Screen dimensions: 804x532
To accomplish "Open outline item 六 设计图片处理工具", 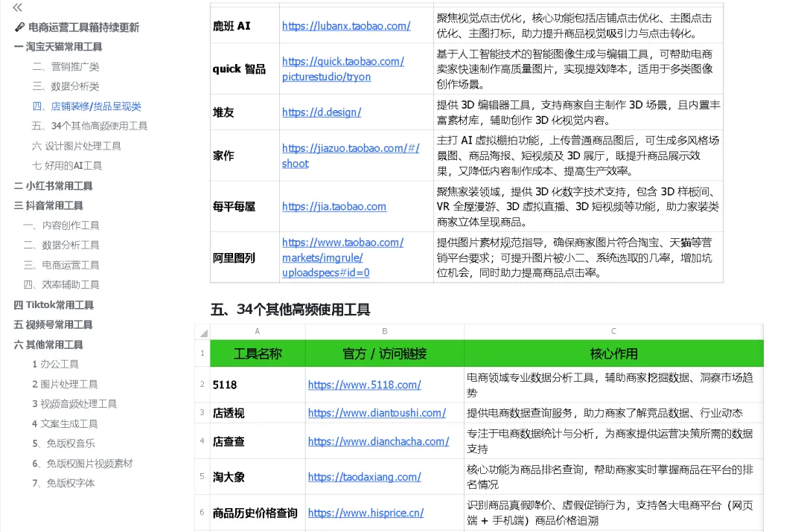I will pos(77,146).
